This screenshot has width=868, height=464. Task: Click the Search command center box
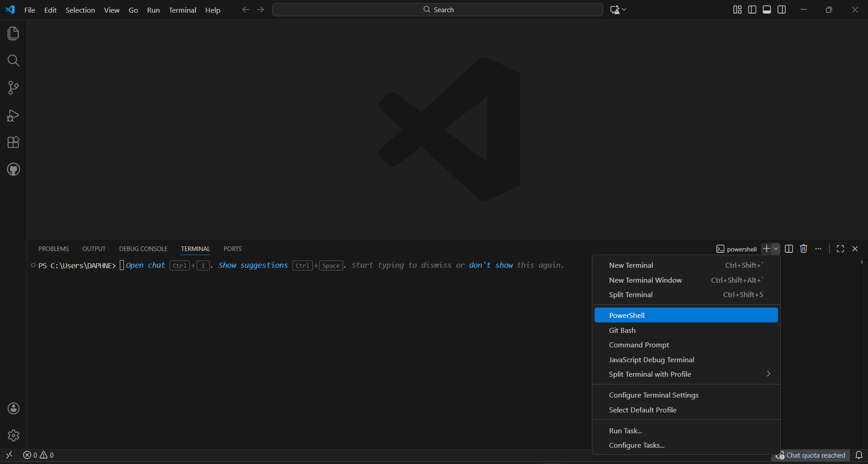tap(437, 9)
